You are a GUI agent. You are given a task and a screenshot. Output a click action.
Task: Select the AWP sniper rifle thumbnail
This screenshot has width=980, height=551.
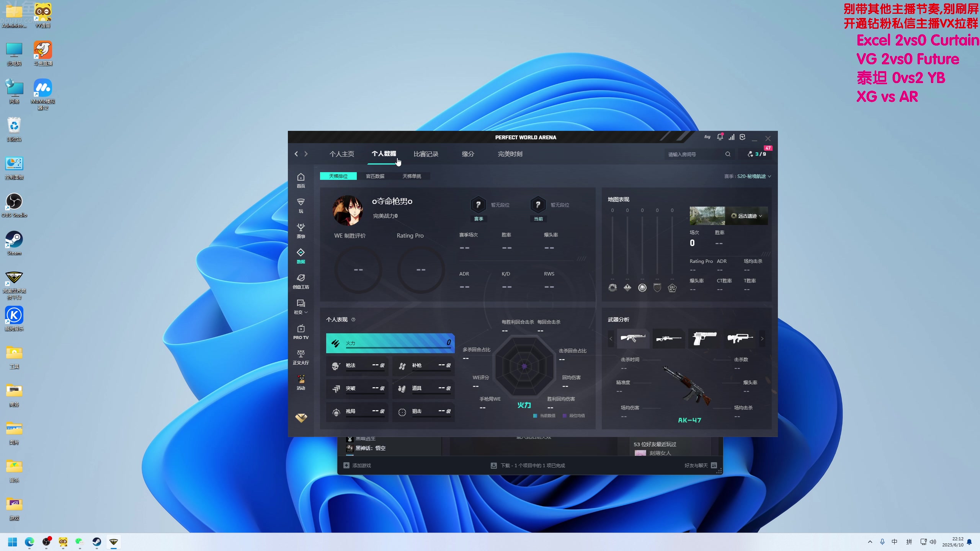pyautogui.click(x=669, y=338)
